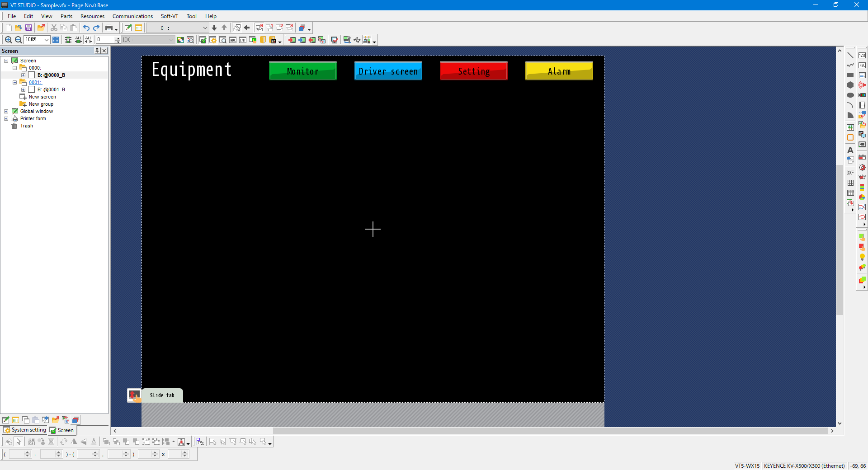
Task: Select the numeric display '123' part icon
Action: (x=862, y=55)
